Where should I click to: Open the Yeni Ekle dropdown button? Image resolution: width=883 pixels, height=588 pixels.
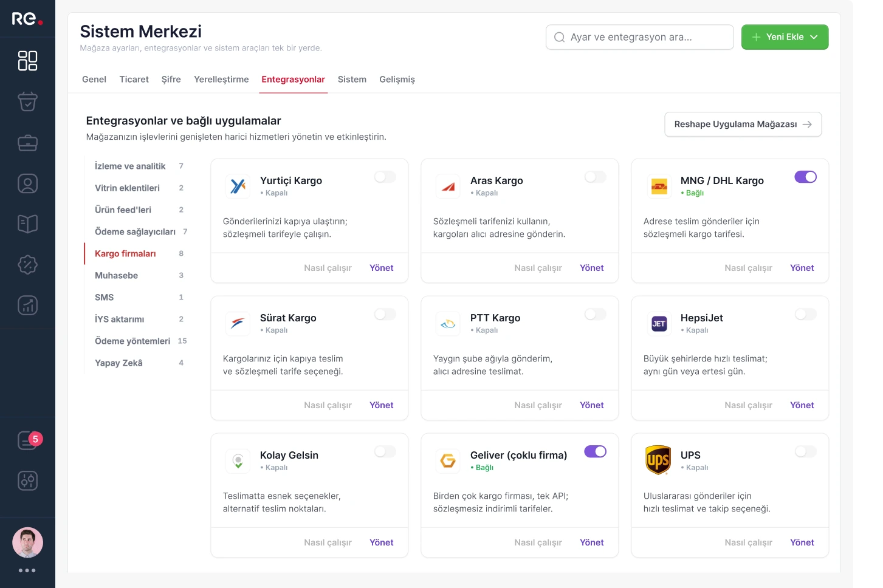785,37
